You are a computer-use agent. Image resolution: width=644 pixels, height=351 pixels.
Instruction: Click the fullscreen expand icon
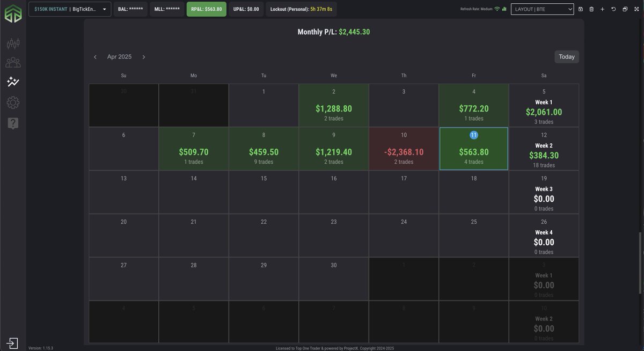coord(636,9)
